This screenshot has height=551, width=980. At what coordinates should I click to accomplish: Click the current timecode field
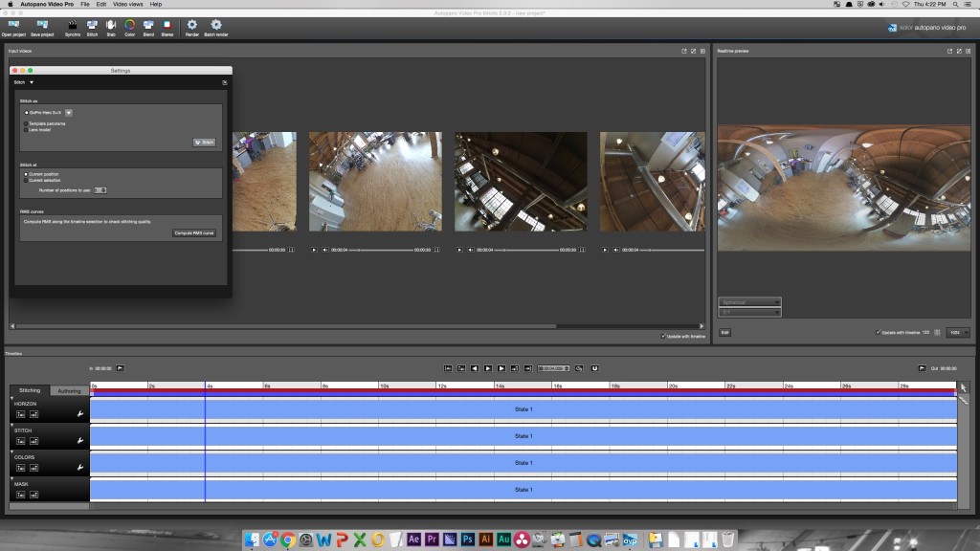tap(553, 368)
